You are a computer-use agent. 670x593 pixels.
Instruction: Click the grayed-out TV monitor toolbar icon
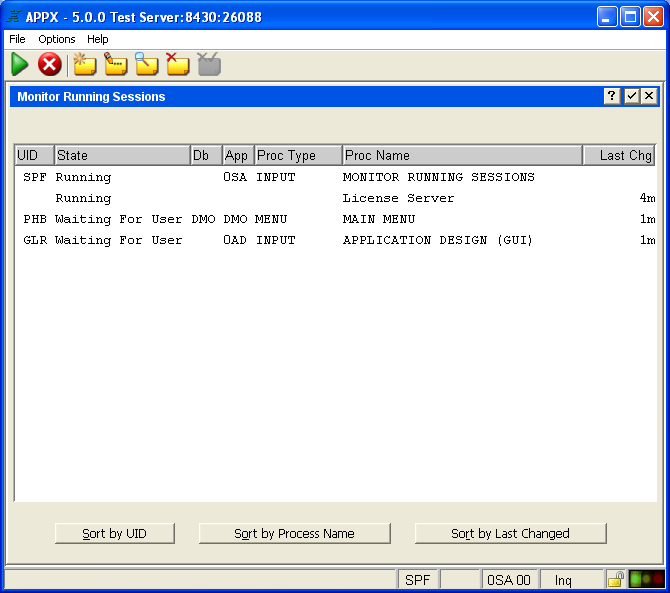[x=208, y=65]
